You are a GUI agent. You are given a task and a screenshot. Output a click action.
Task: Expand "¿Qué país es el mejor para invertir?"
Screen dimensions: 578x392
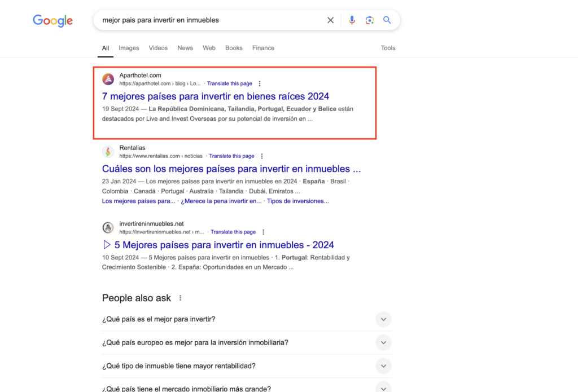247,319
